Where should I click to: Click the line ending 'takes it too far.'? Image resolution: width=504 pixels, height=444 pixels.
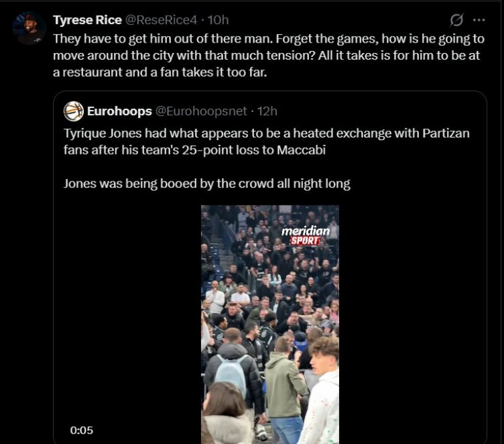coord(164,72)
